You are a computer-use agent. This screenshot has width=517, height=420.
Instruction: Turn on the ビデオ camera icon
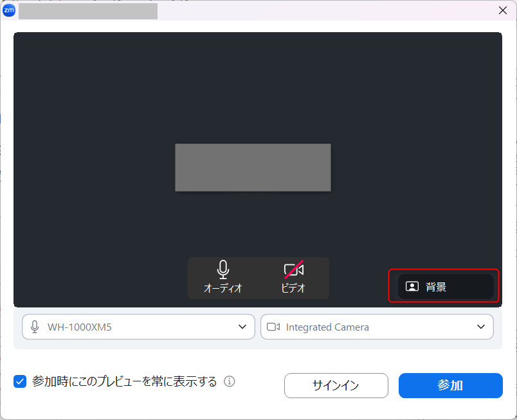[293, 269]
